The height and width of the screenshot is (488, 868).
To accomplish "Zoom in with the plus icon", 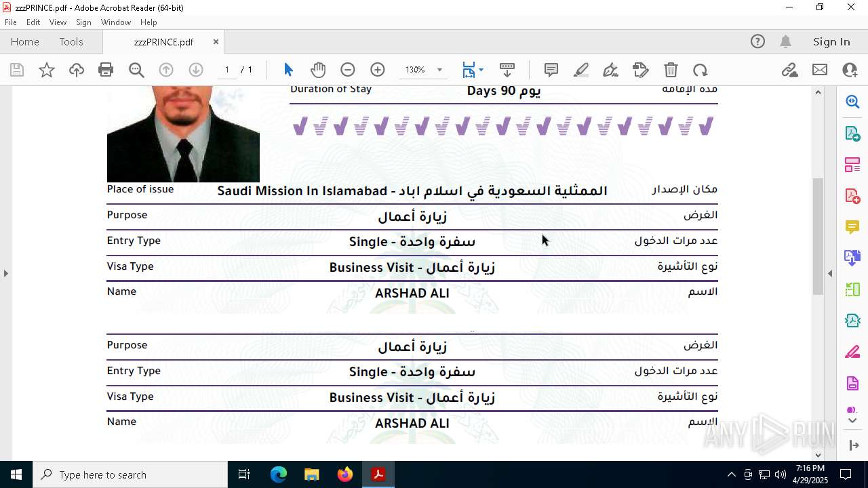I will point(378,70).
